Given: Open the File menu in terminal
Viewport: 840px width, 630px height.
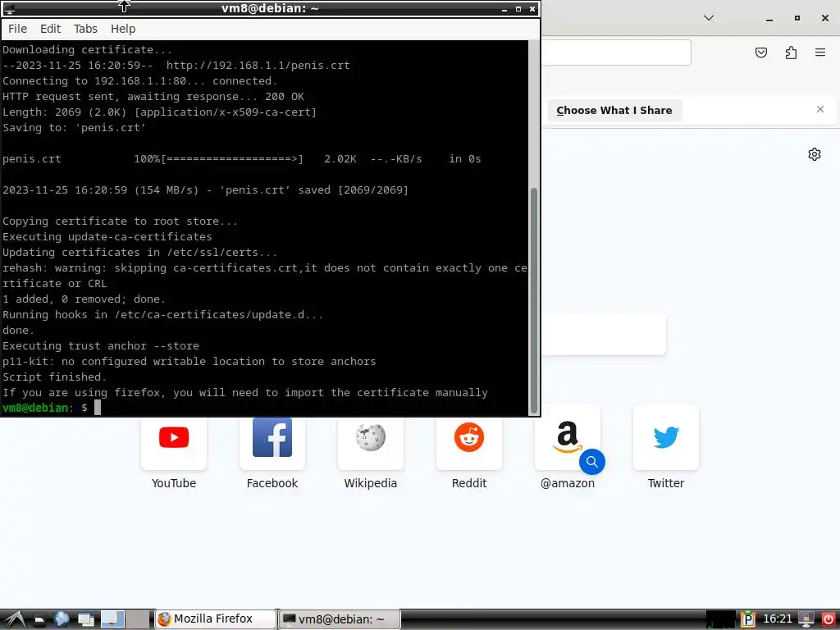Looking at the screenshot, I should tap(18, 29).
